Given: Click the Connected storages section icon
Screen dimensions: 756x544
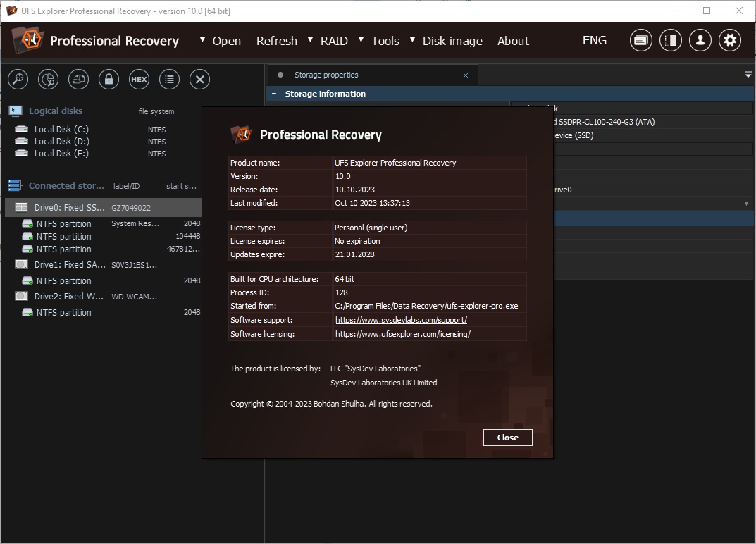Looking at the screenshot, I should [x=16, y=185].
